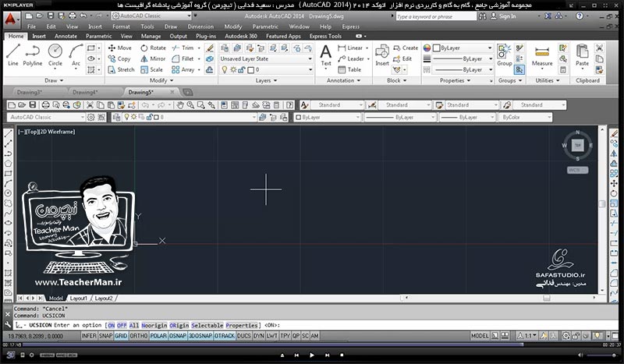
Task: Click the Create block tool
Action: (406, 48)
